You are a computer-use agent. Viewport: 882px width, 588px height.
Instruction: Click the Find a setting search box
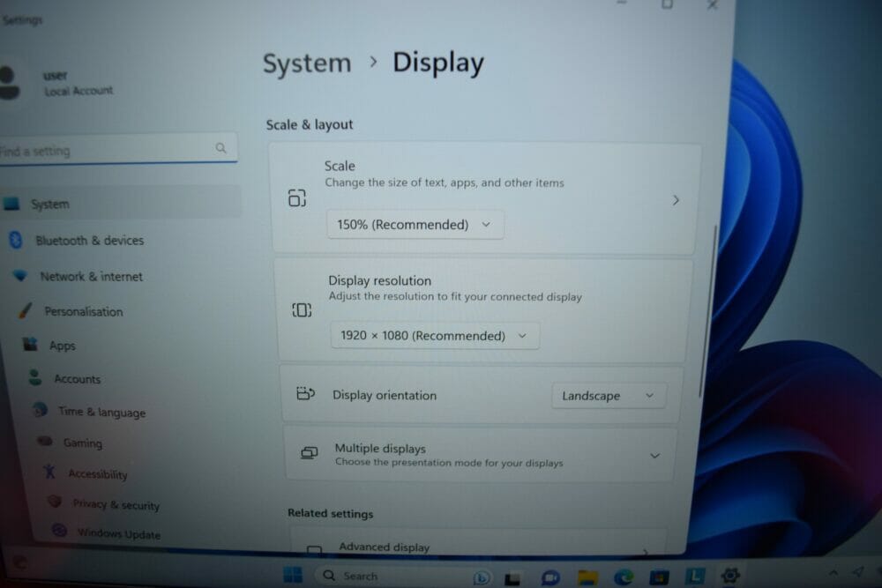click(117, 149)
